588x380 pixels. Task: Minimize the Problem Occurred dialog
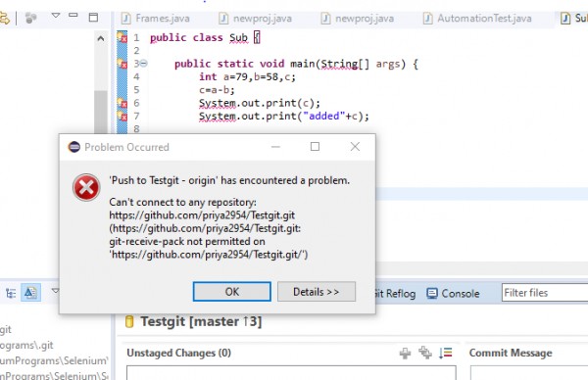point(275,147)
